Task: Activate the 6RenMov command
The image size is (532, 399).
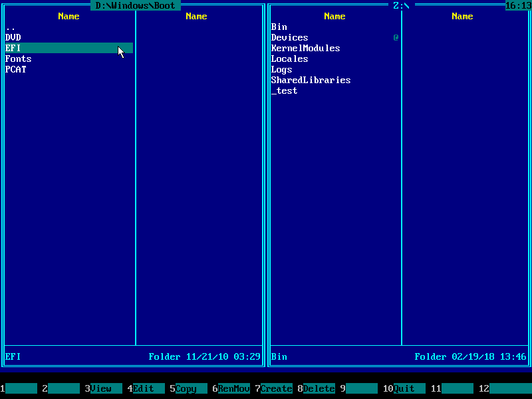Action: click(x=231, y=388)
